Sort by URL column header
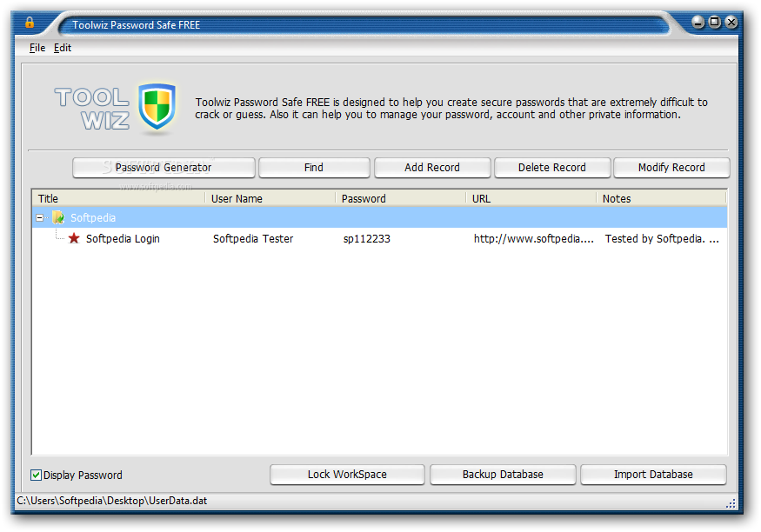 pos(531,198)
